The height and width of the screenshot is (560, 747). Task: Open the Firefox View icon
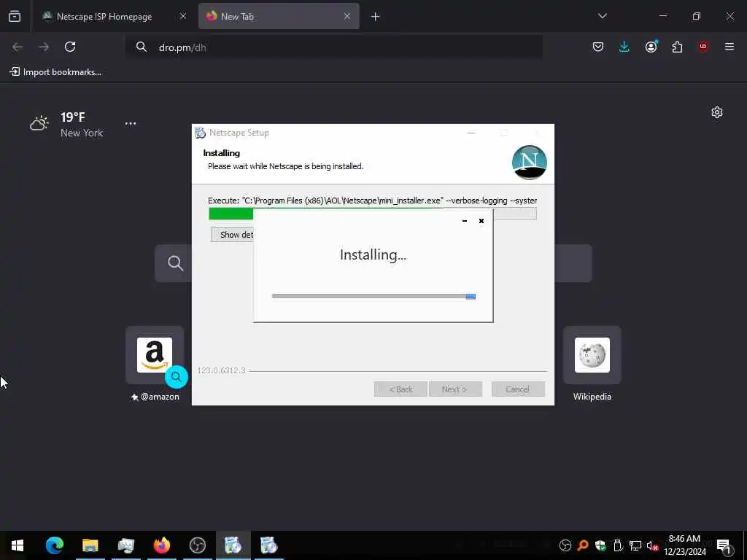coord(15,16)
